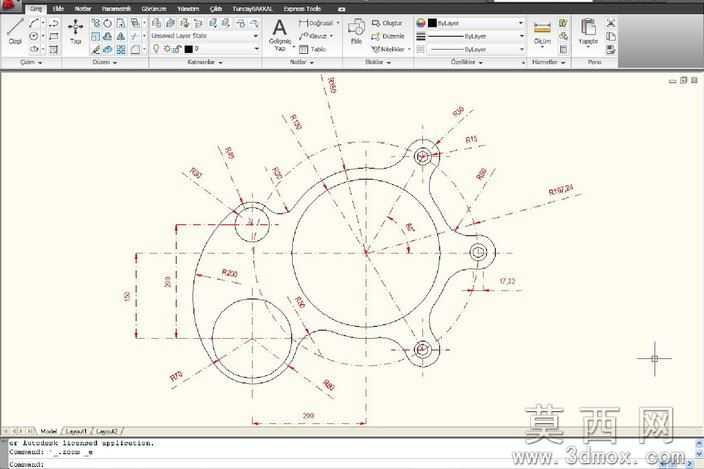Viewport: 704px width, 469px height.
Task: Click the Nitelikler attributes button
Action: point(389,49)
